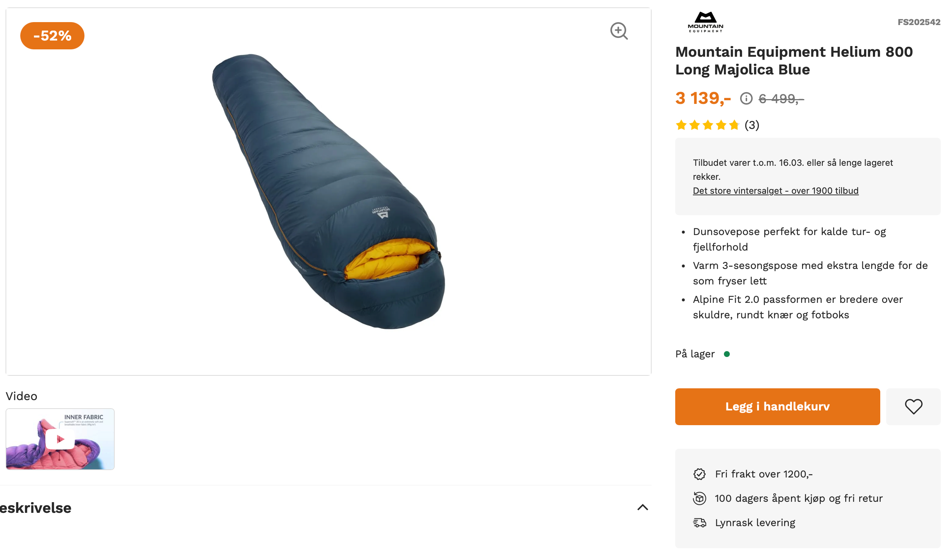The image size is (947, 560).
Task: Click the fast delivery truck icon
Action: [699, 523]
